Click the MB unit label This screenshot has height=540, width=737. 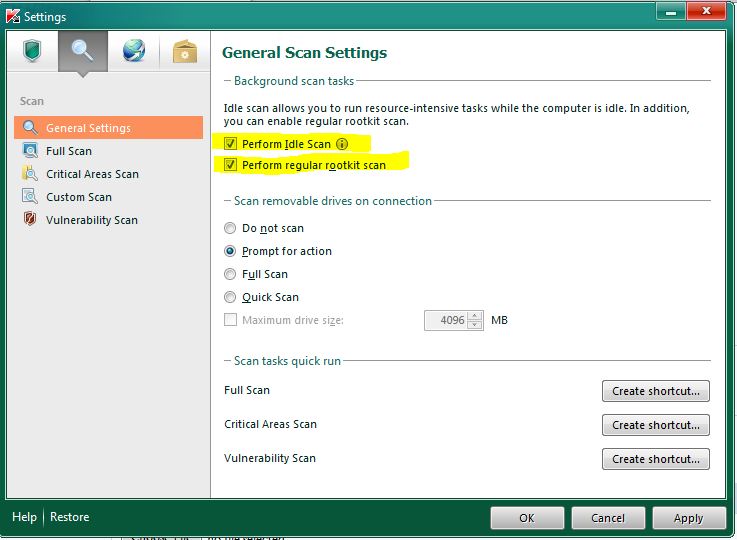point(499,320)
